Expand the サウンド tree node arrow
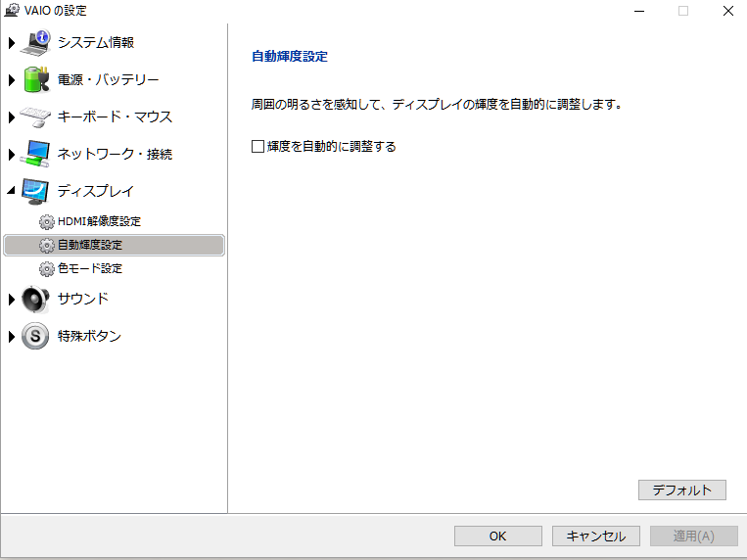Image resolution: width=747 pixels, height=560 pixels. point(12,300)
